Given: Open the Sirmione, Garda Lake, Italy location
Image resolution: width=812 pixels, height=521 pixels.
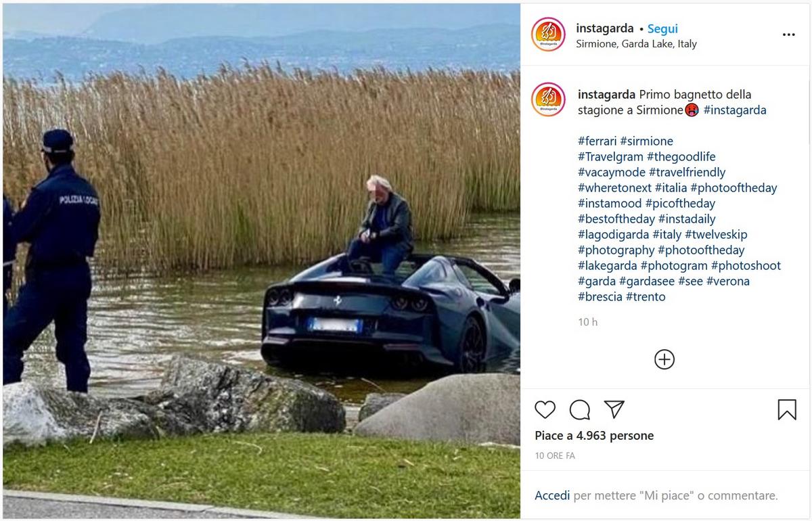Looking at the screenshot, I should (x=636, y=44).
